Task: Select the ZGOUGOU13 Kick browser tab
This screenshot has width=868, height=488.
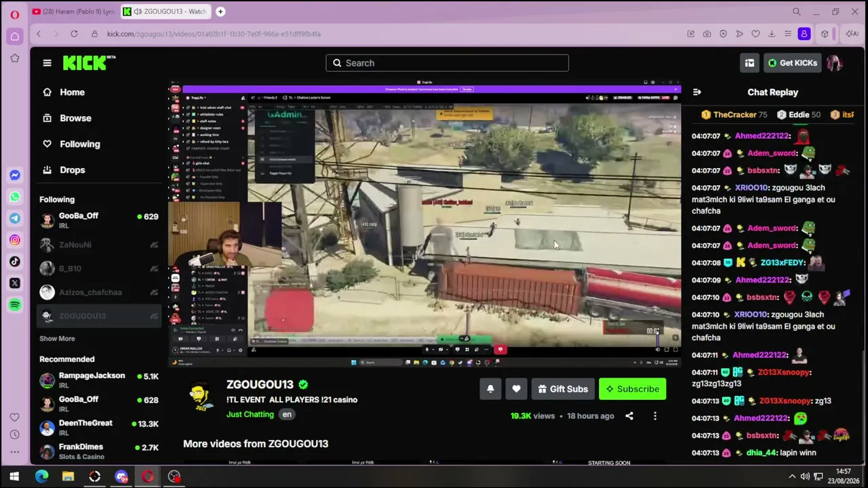Action: tap(165, 12)
